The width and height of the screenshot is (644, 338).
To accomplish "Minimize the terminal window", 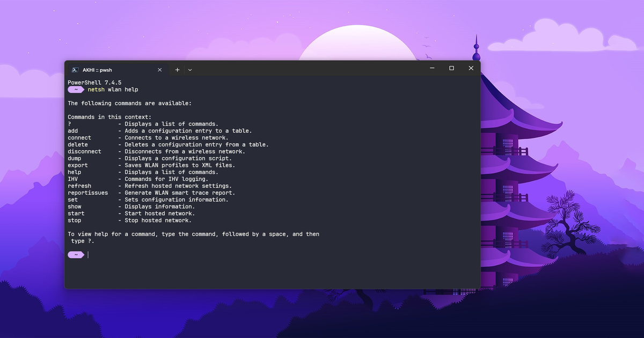I will pos(432,68).
